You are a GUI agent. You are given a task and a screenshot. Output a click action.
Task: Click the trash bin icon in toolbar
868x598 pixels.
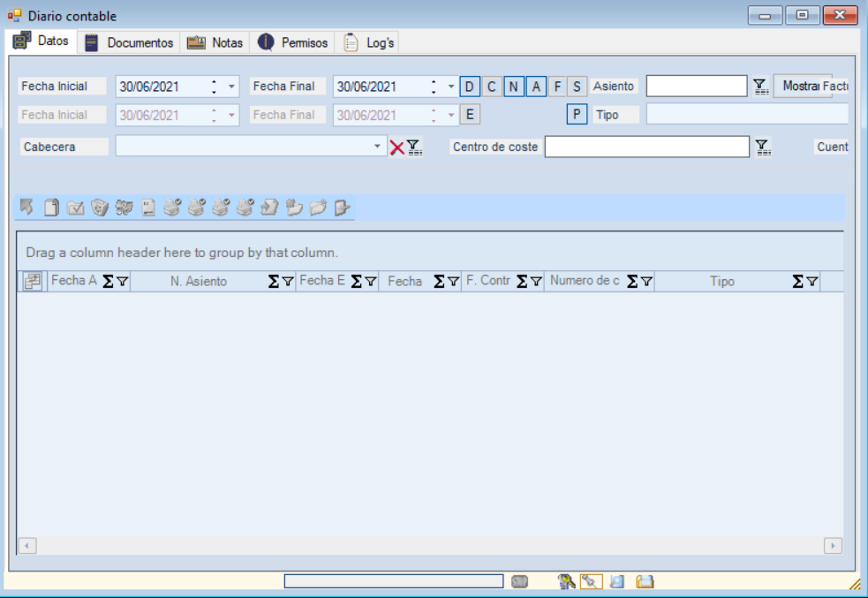(100, 208)
